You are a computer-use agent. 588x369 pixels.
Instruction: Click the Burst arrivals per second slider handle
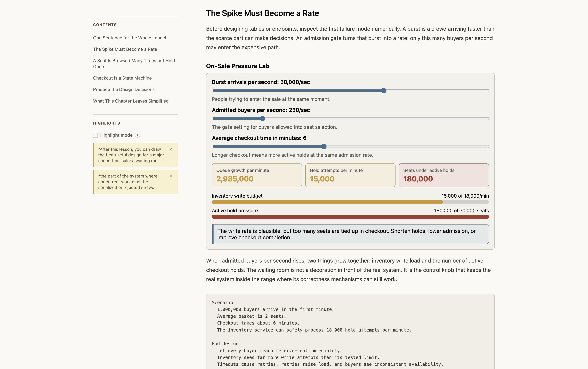click(384, 91)
